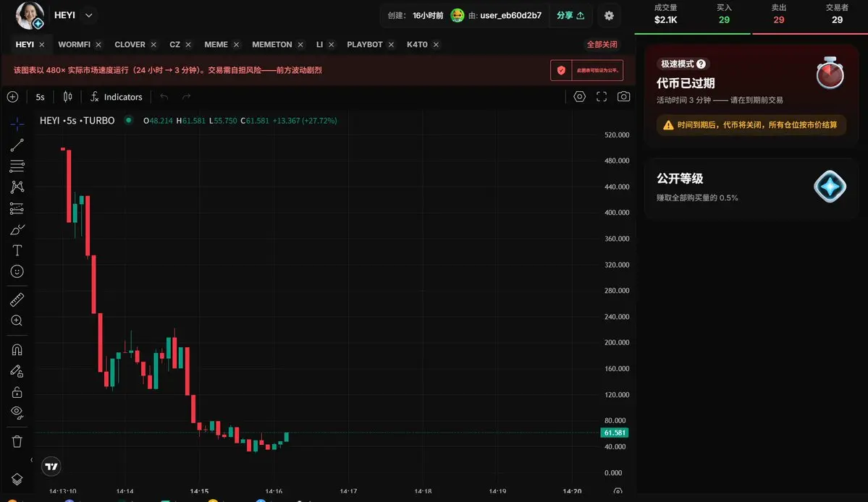The width and height of the screenshot is (868, 502).
Task: Switch to the CZ tab
Action: [175, 44]
